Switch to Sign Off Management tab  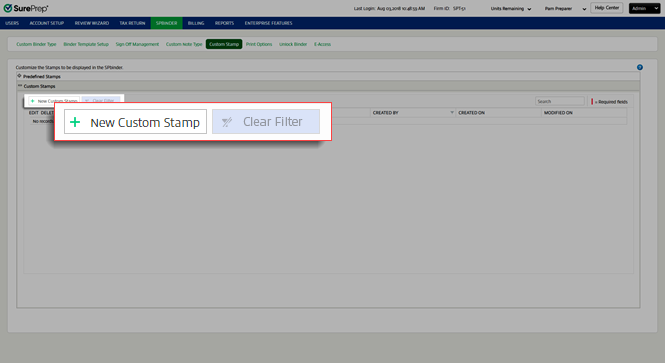(x=137, y=44)
